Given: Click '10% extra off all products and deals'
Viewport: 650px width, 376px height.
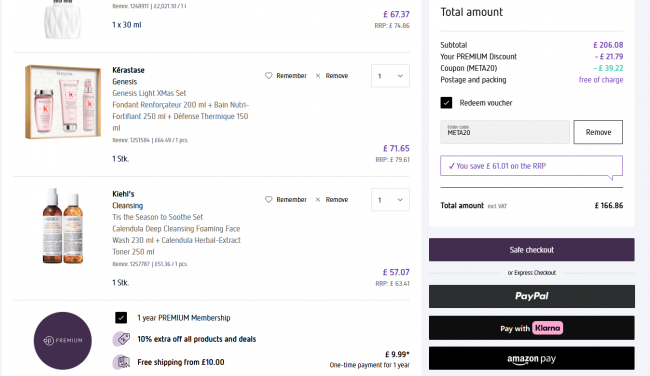Looking at the screenshot, I should click(x=196, y=339).
